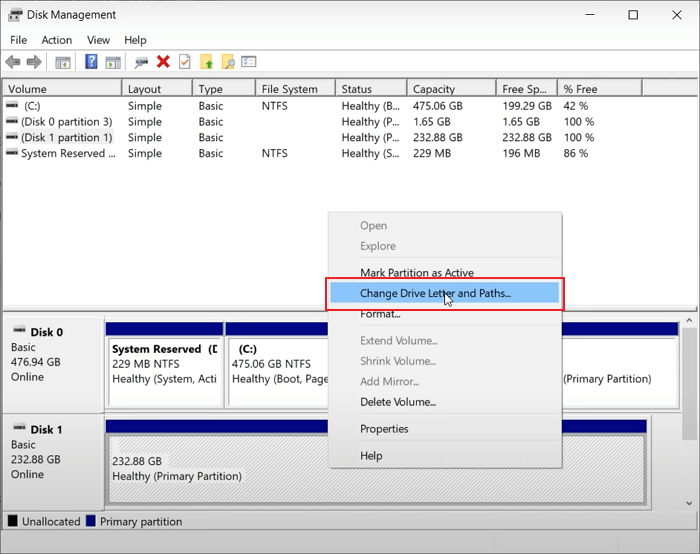Viewport: 700px width, 554px height.
Task: Click the folder with magnifier toolbar icon
Action: [x=228, y=62]
